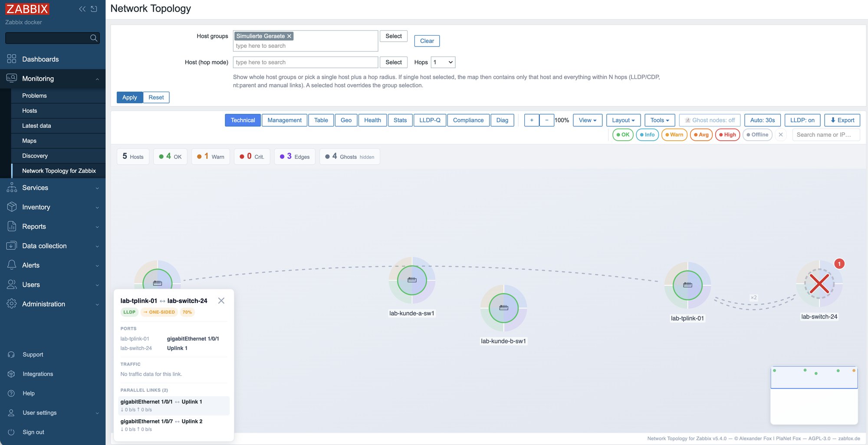868x445 pixels.
Task: Open Problems under Monitoring
Action: click(34, 96)
